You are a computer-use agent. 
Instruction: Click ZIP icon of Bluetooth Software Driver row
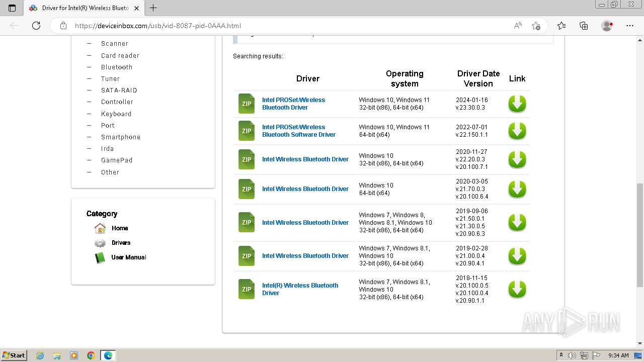[x=247, y=131]
